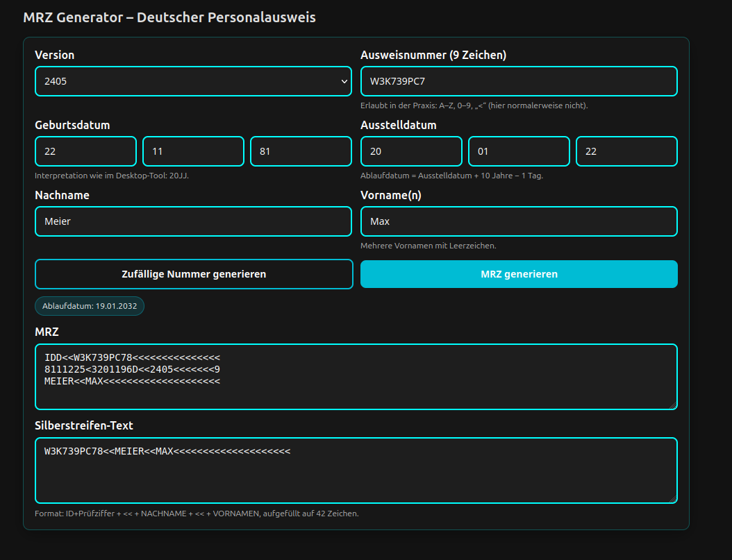Click the MRZ line starting 8111225<3201196D
The width and height of the screenshot is (732, 560).
click(132, 369)
